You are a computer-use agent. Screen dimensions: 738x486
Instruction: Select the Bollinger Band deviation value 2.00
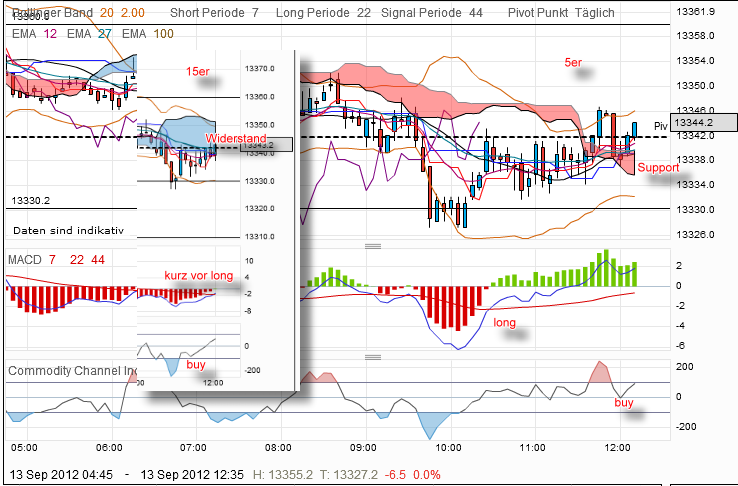pos(133,13)
